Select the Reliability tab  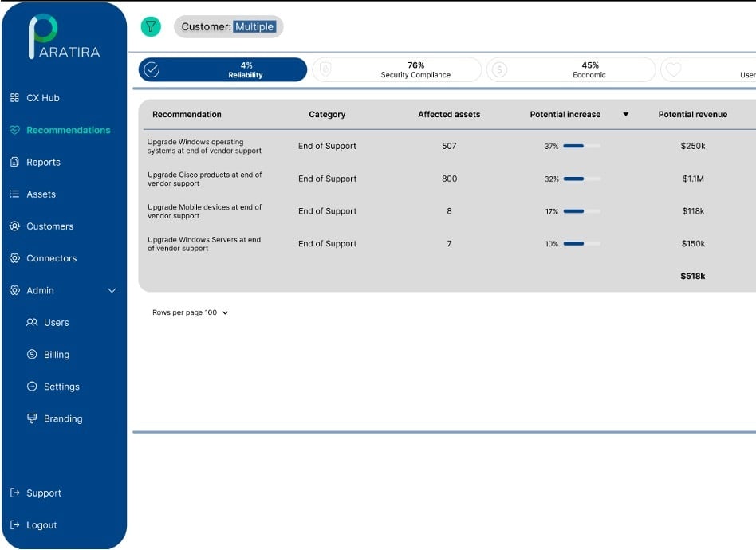[222, 70]
